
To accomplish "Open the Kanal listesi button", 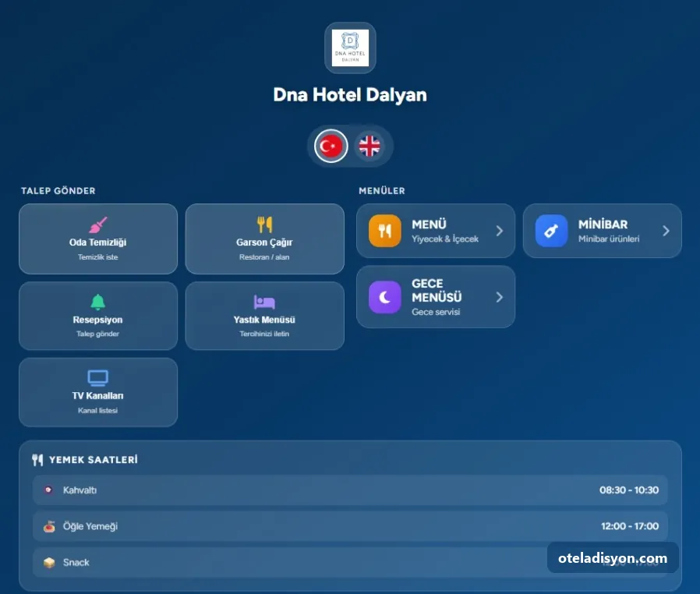I will (98, 392).
